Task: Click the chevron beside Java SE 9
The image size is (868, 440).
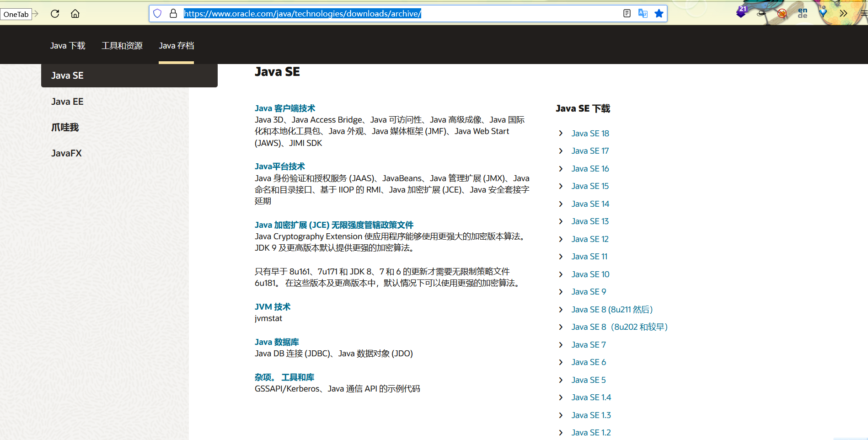Action: (x=561, y=292)
